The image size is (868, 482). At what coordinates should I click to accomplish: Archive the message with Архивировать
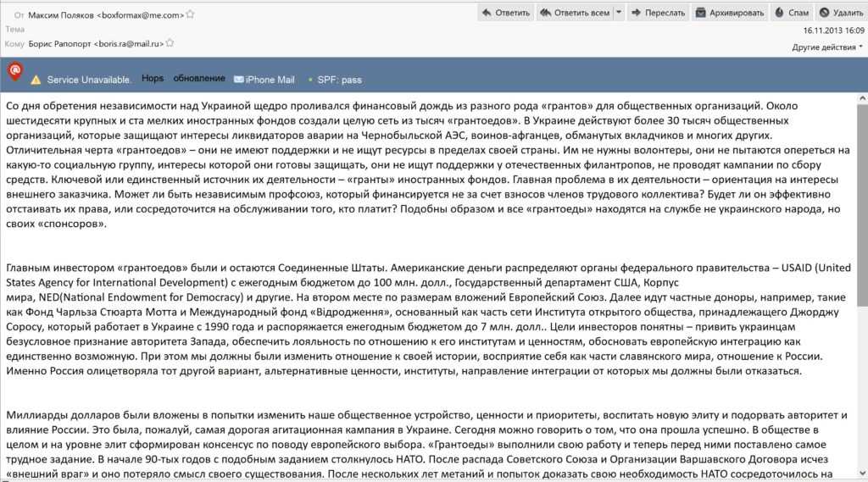pos(730,12)
